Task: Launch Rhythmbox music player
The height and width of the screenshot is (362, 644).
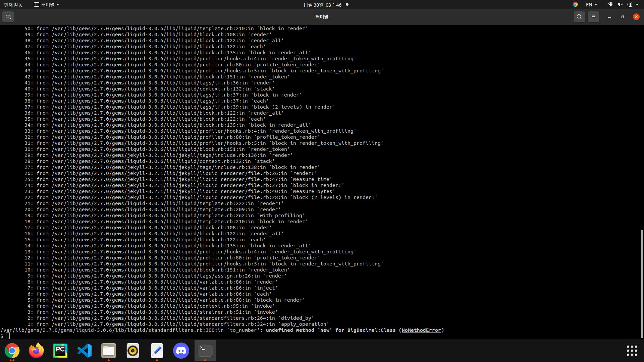Action: coord(133,351)
